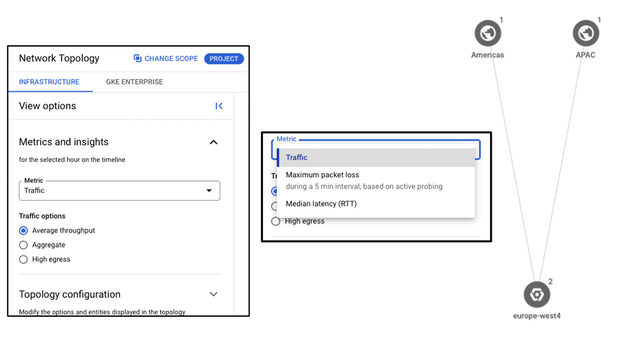
Task: Click the APAC label text
Action: [586, 55]
